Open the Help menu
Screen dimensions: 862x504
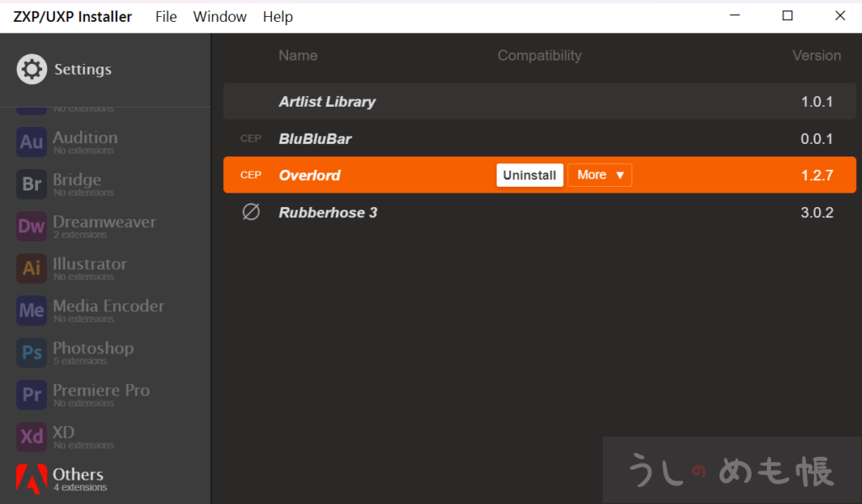(278, 17)
